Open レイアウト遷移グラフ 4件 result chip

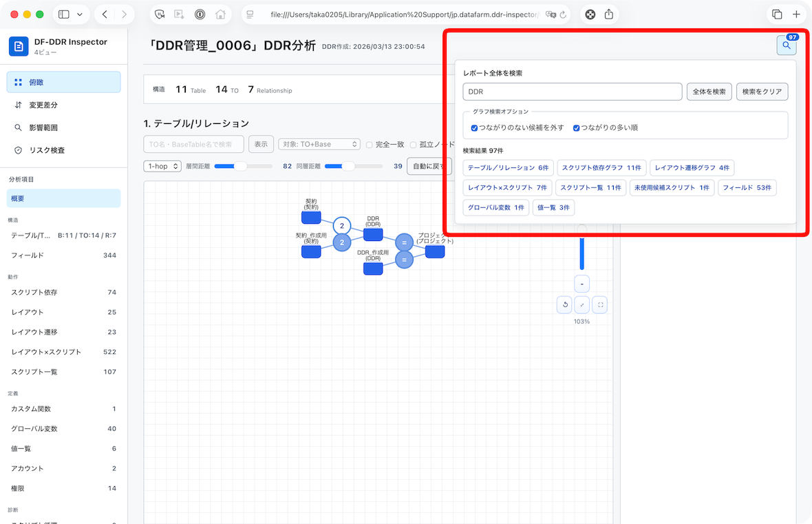point(692,168)
